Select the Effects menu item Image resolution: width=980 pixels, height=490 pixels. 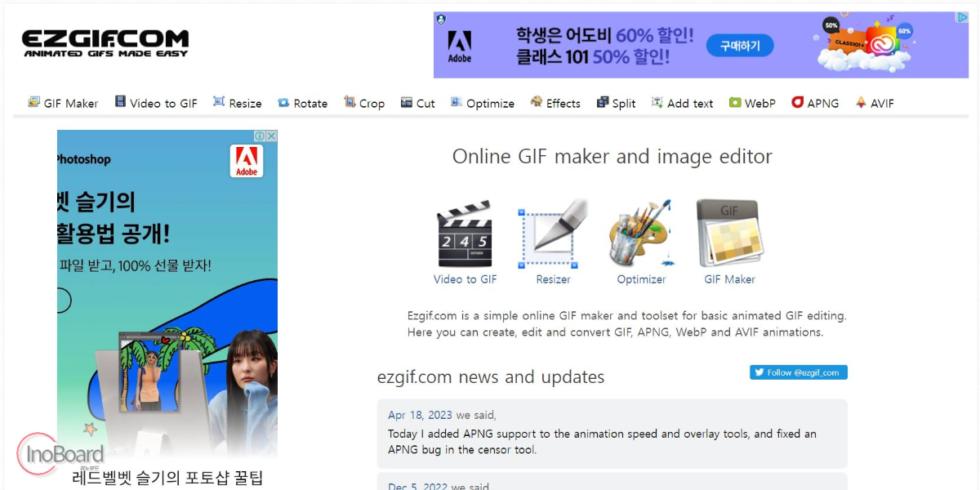555,103
